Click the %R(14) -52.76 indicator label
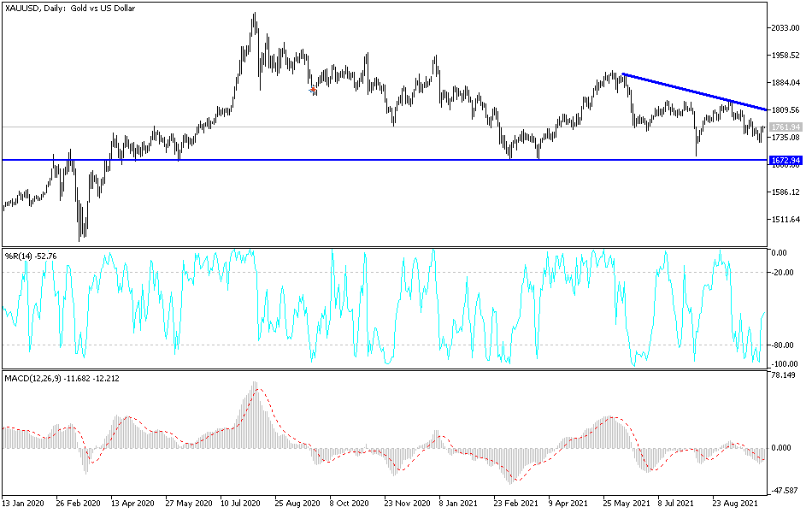 (31, 256)
